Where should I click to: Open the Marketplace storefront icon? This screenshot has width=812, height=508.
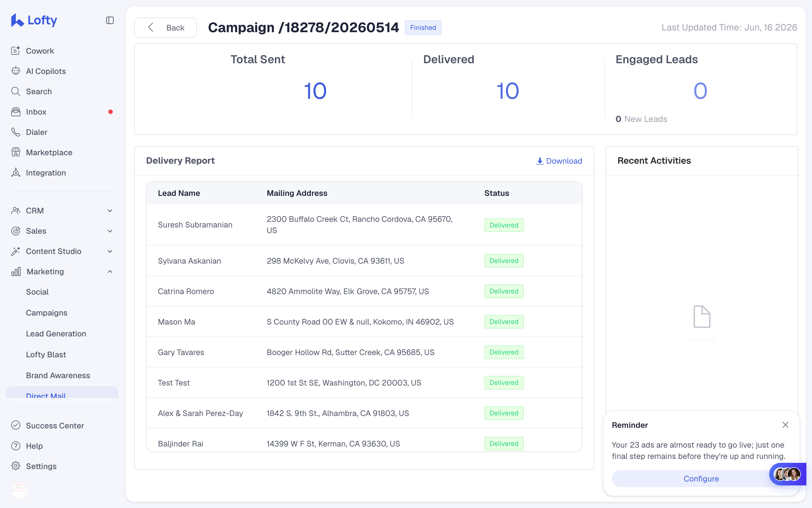[16, 152]
